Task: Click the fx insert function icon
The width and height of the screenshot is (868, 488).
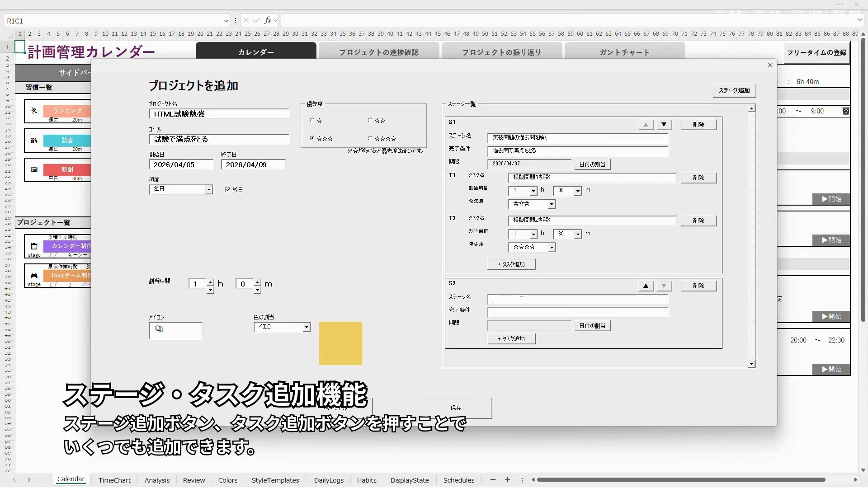Action: [x=268, y=20]
